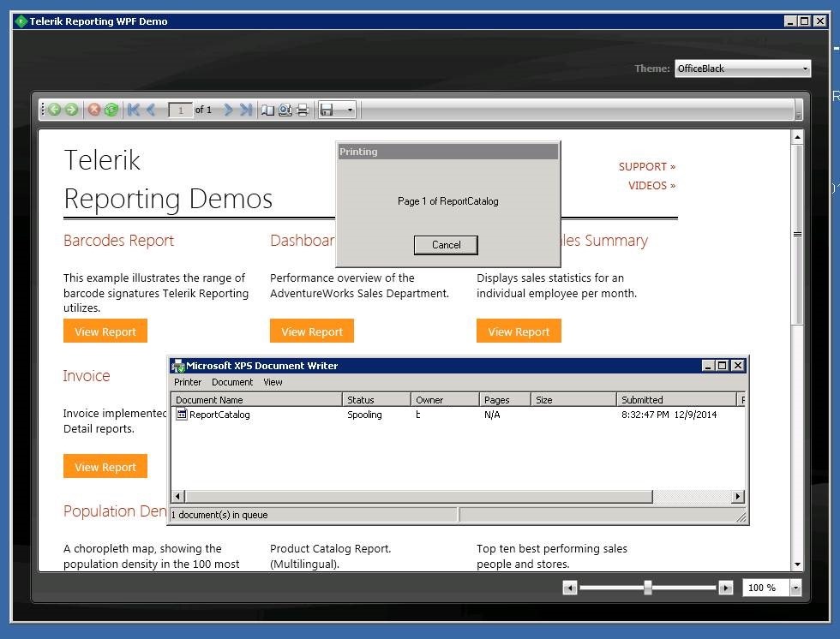Click View Report under Barcodes Report
840x639 pixels.
coord(105,331)
